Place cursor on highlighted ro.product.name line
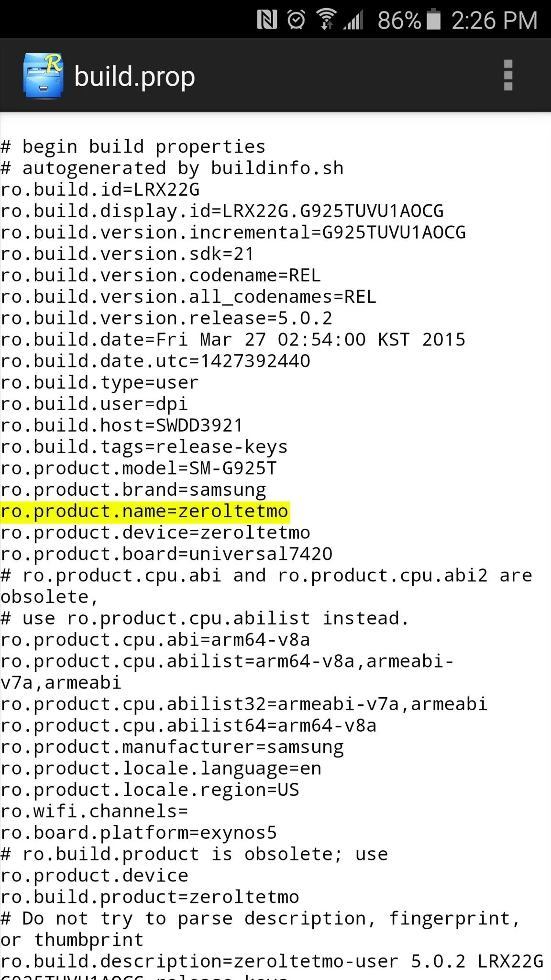Screen dimensions: 551x980 point(145,512)
